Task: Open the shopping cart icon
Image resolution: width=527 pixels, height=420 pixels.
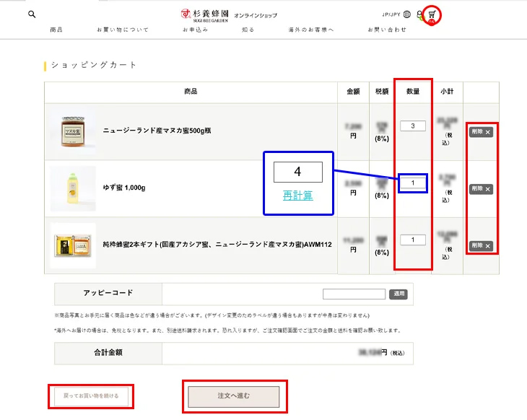Action: coord(432,14)
